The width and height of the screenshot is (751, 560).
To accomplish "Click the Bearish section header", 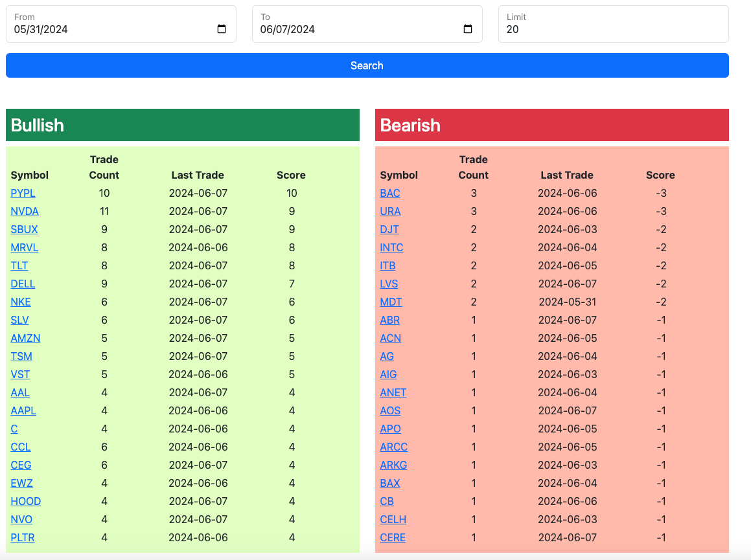I will pos(552,125).
